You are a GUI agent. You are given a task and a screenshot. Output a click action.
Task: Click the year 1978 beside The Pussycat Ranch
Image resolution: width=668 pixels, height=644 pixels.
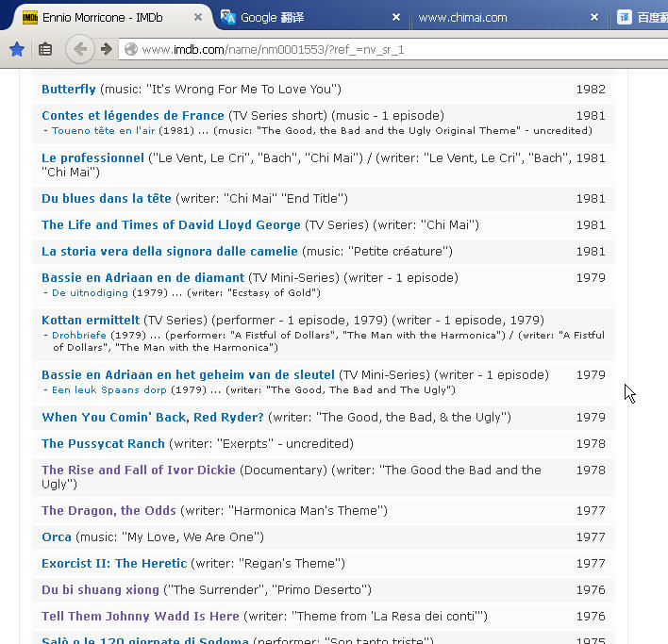(x=591, y=444)
